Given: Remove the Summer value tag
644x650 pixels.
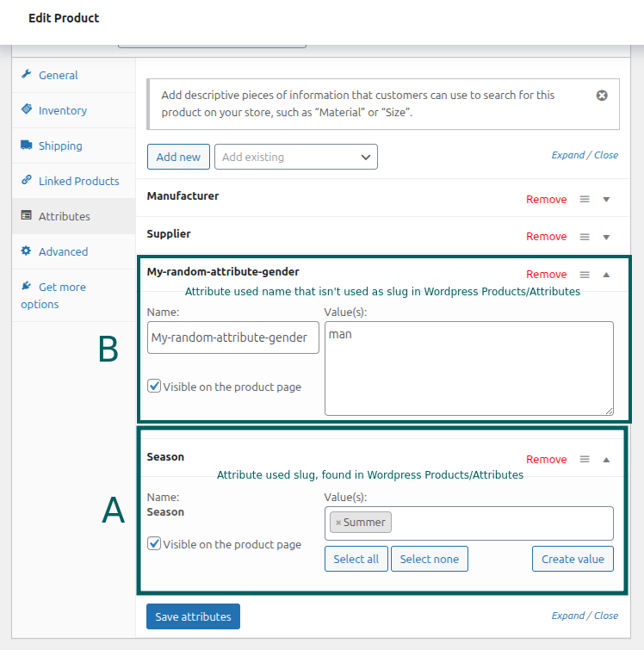Looking at the screenshot, I should [338, 523].
